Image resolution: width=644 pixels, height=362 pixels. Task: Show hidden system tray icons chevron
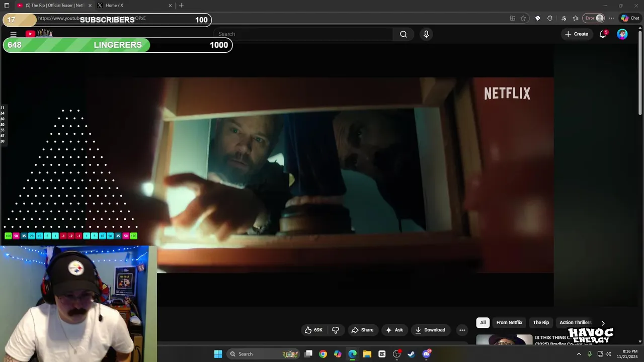coord(579,354)
